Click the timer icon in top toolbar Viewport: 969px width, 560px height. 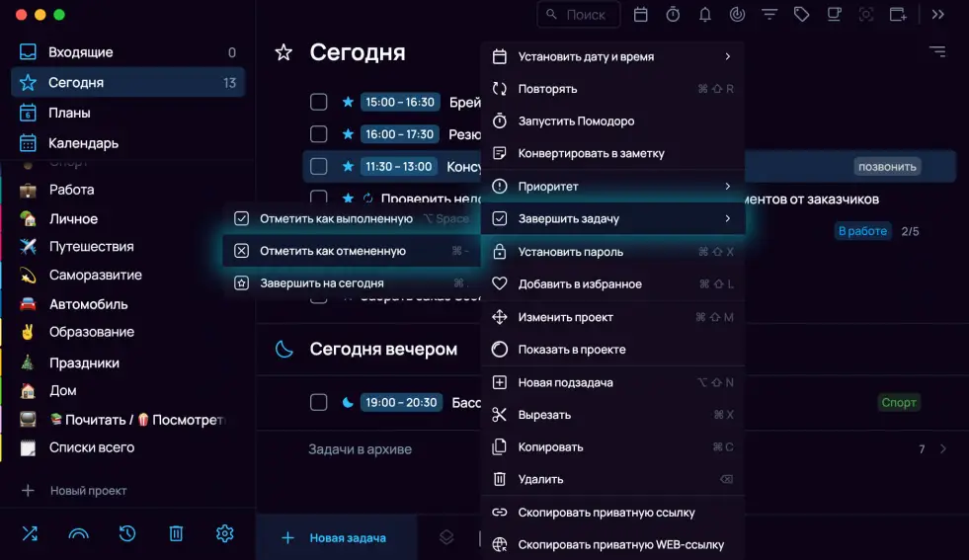click(x=673, y=15)
